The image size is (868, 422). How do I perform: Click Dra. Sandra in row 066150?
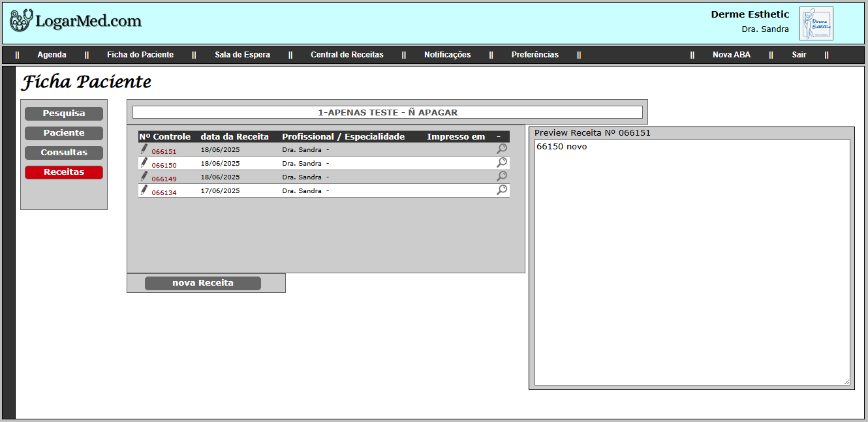tap(302, 164)
